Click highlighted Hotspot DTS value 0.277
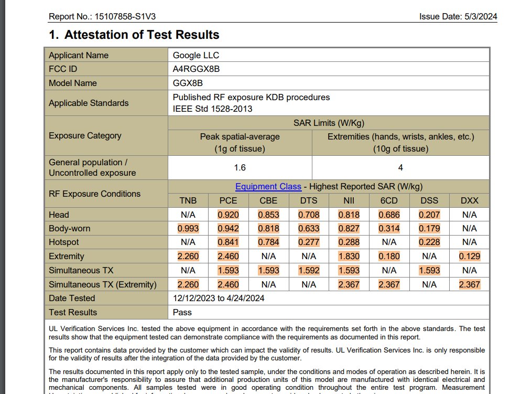Viewport: 532px width, 394px height. (x=309, y=242)
